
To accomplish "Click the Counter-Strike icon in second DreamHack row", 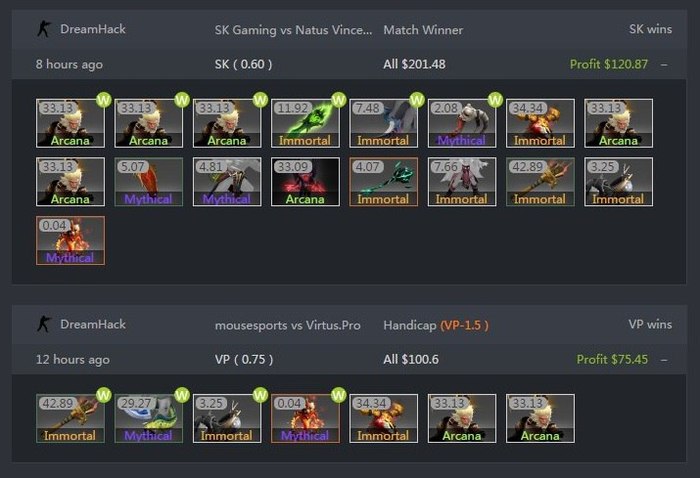I will (44, 324).
